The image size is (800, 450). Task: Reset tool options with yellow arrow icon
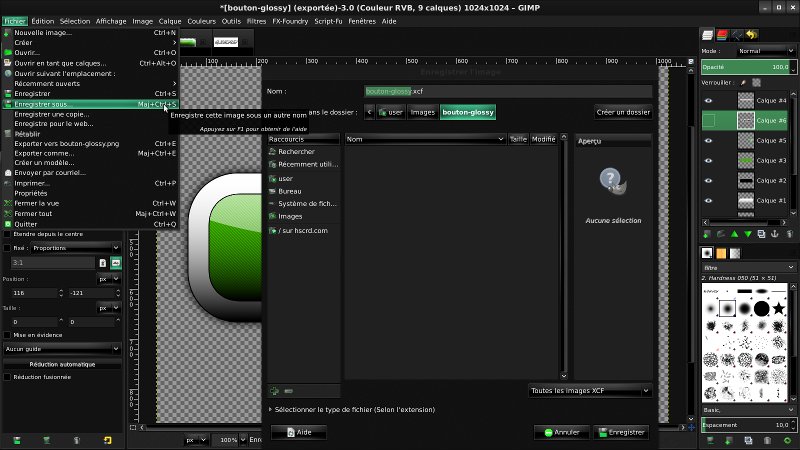coord(107,440)
